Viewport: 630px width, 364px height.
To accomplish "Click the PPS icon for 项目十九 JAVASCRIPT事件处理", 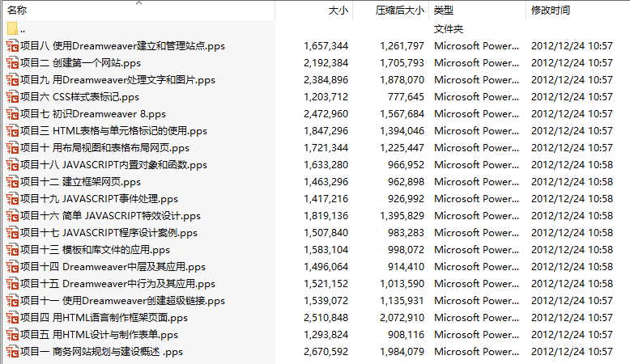I will 12,199.
